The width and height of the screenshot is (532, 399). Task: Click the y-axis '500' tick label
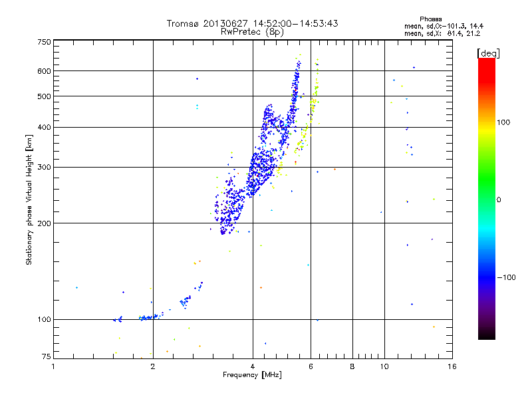[x=44, y=96]
